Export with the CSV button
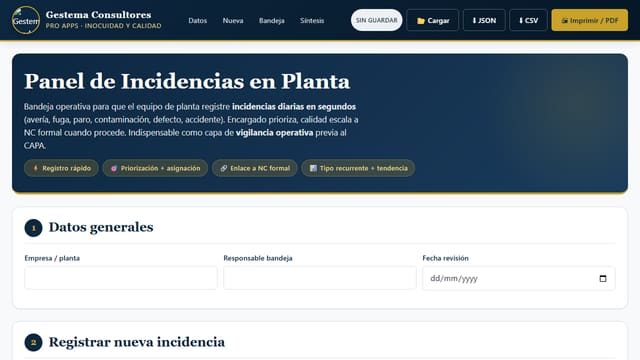Image resolution: width=640 pixels, height=360 pixels. pyautogui.click(x=528, y=20)
